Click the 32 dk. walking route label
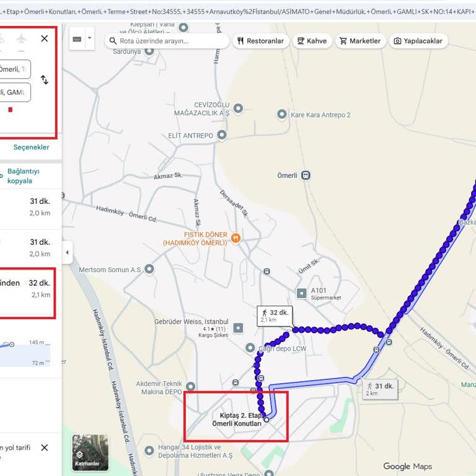This screenshot has width=476, height=476. 275,316
